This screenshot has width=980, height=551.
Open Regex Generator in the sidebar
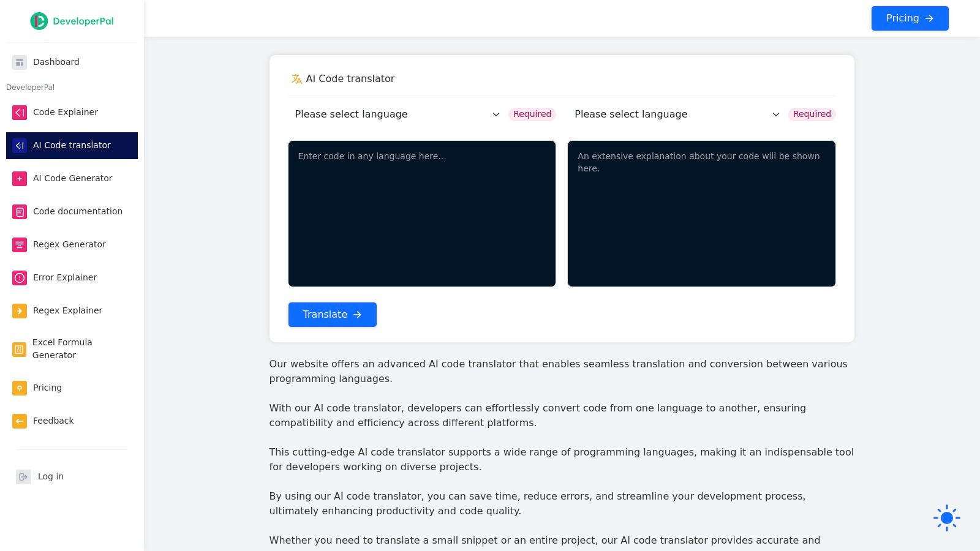(x=72, y=244)
